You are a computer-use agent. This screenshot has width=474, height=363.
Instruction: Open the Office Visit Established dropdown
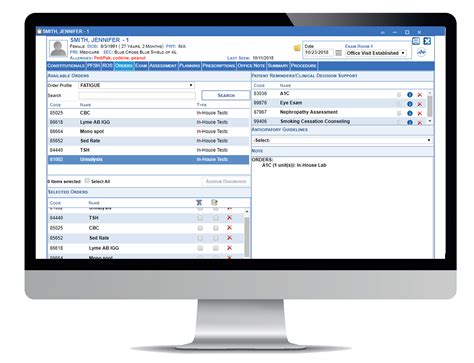376,53
